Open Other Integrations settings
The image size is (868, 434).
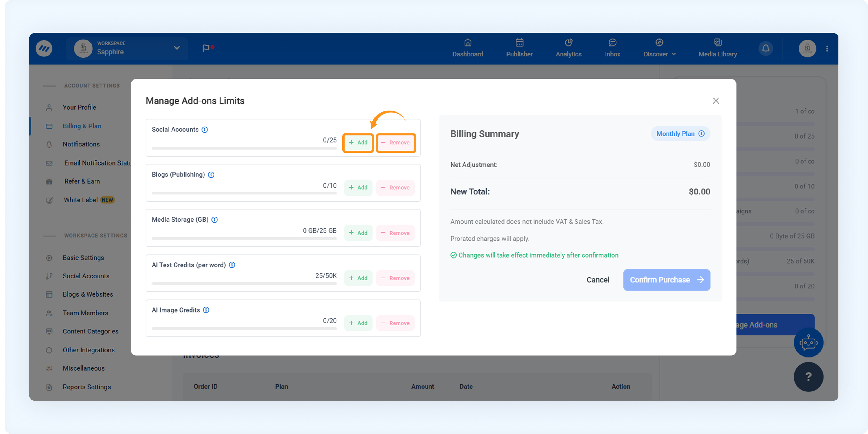click(88, 350)
